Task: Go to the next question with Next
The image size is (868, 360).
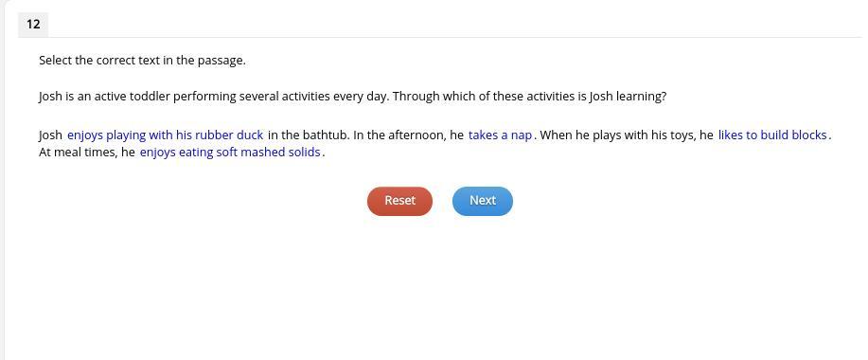Action: [483, 201]
